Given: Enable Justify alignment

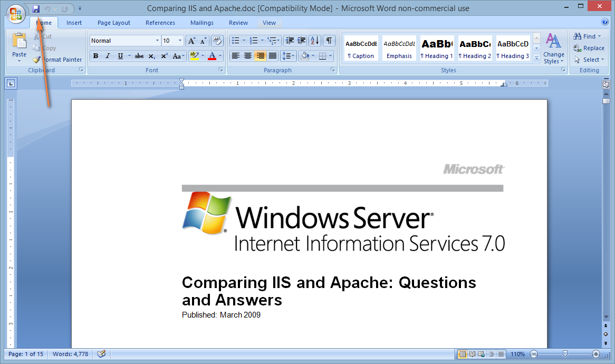Looking at the screenshot, I should 273,56.
